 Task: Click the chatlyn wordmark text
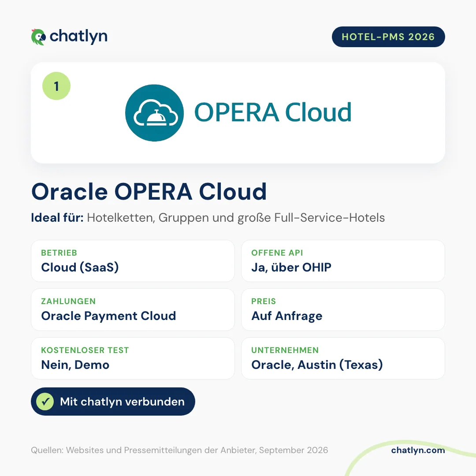[78, 37]
